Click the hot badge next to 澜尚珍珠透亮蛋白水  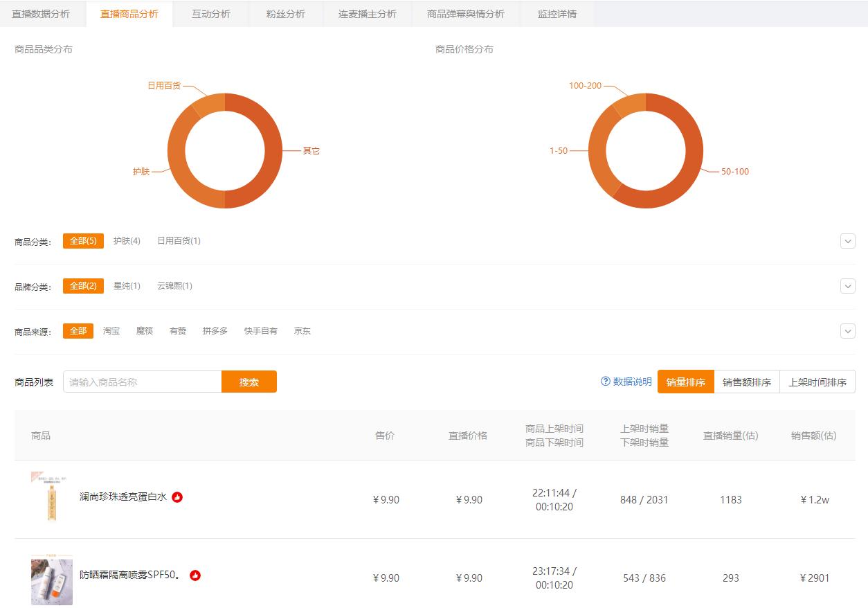[179, 497]
